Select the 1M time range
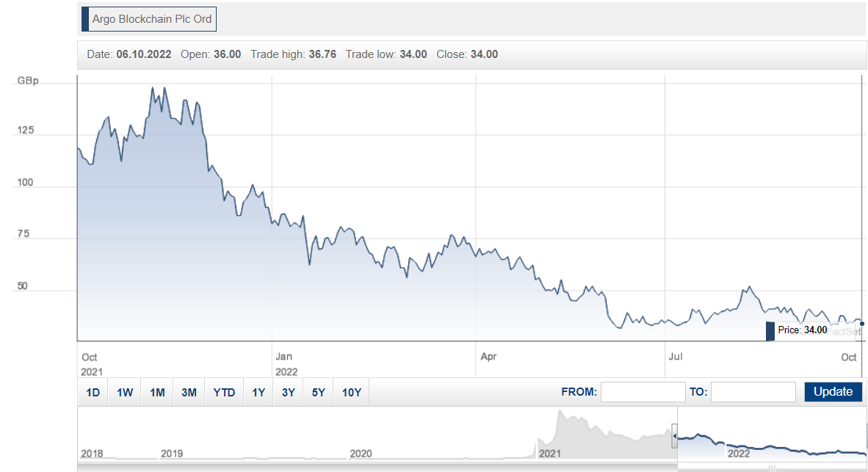The image size is (868, 472). [x=157, y=392]
